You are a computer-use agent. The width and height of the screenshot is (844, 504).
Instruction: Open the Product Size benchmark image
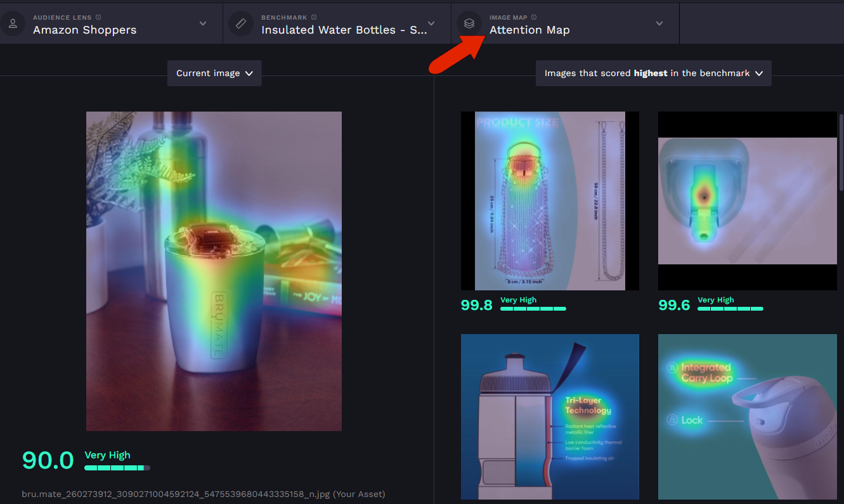[x=550, y=201]
